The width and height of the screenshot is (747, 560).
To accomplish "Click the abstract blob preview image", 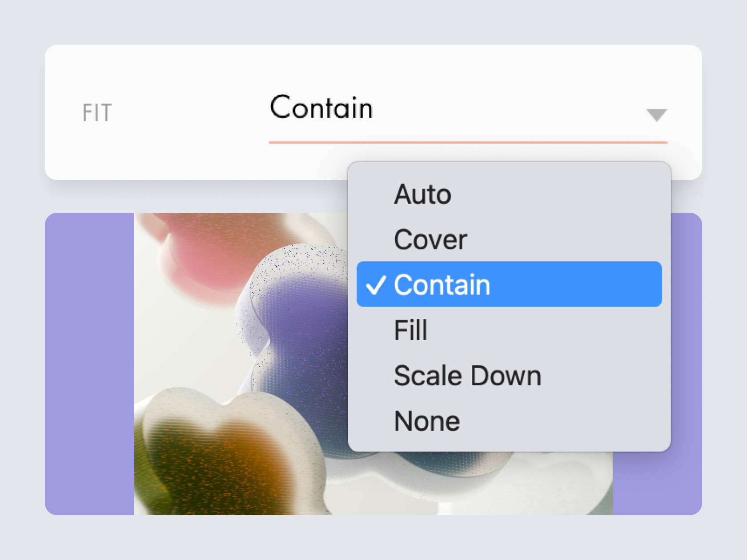I will [241, 364].
